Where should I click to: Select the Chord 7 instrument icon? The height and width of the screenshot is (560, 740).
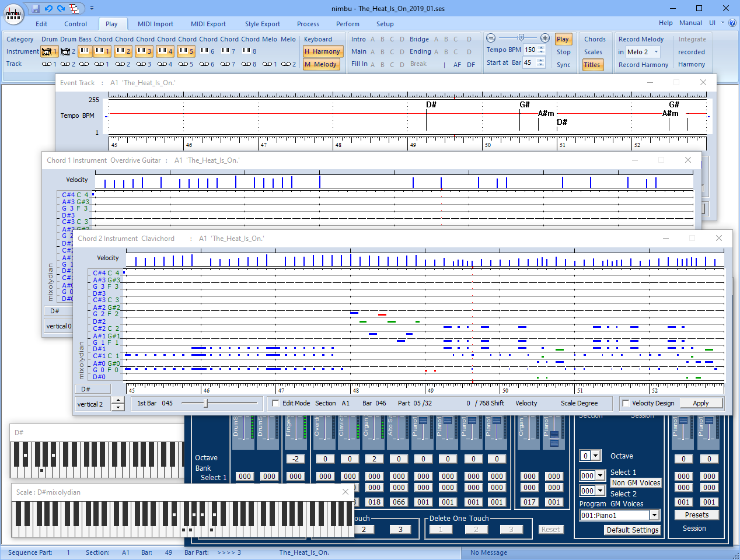pyautogui.click(x=228, y=51)
